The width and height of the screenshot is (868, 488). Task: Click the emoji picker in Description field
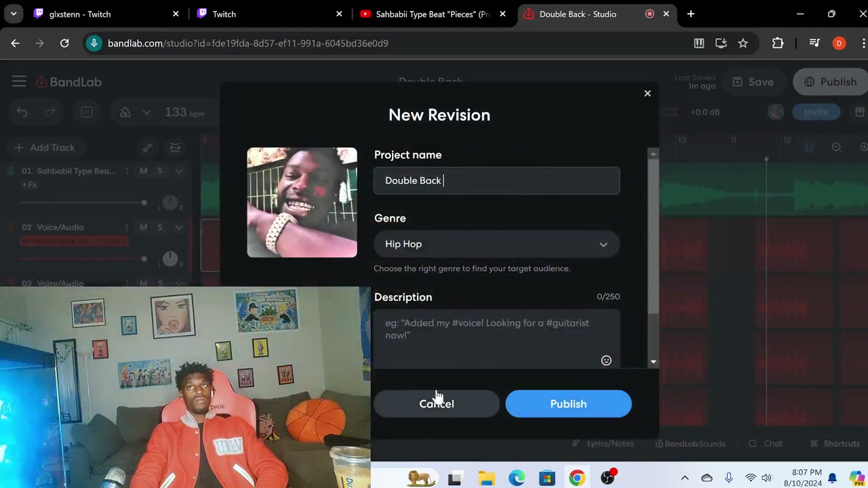point(606,361)
